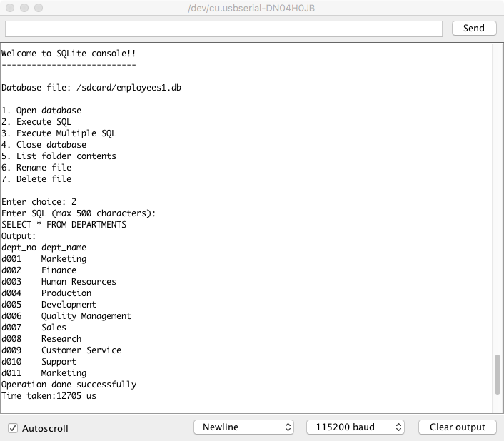
Task: Click the vertical scrollbar thumb
Action: point(498,375)
